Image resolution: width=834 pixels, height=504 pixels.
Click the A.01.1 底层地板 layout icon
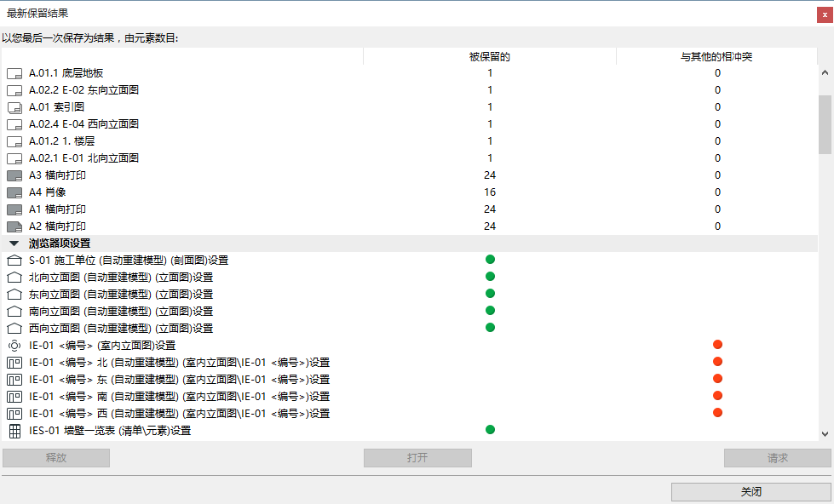point(14,72)
